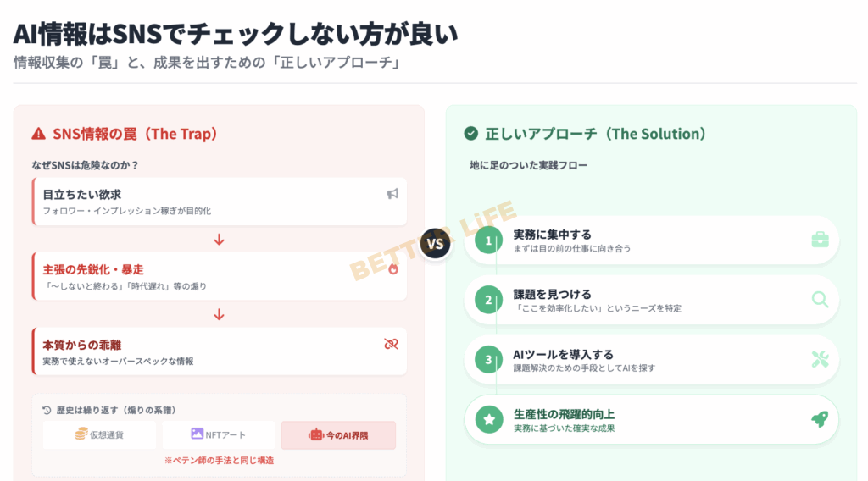This screenshot has height=481, width=868.
Task: Click the broken link icon on 本質からの乖離
Action: coord(391,344)
